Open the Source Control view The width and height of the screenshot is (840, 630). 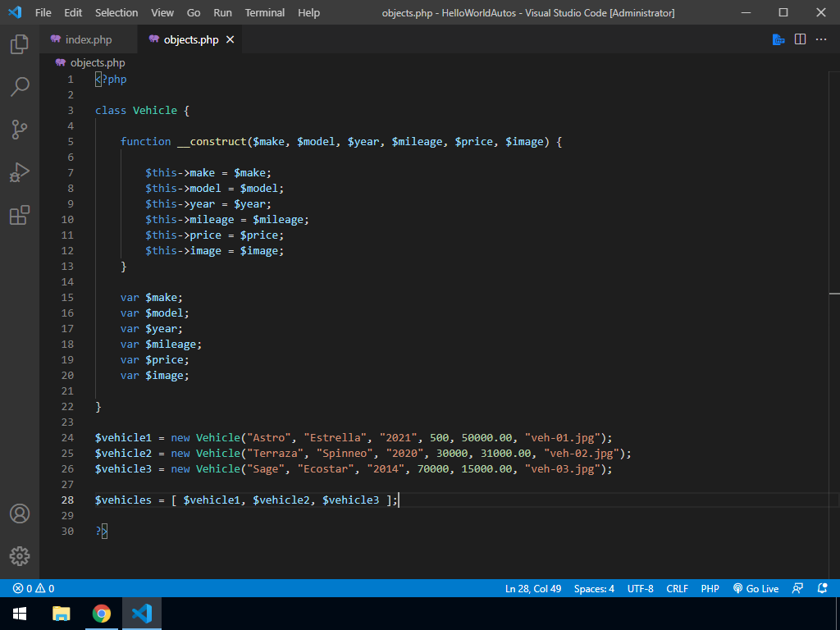[20, 130]
